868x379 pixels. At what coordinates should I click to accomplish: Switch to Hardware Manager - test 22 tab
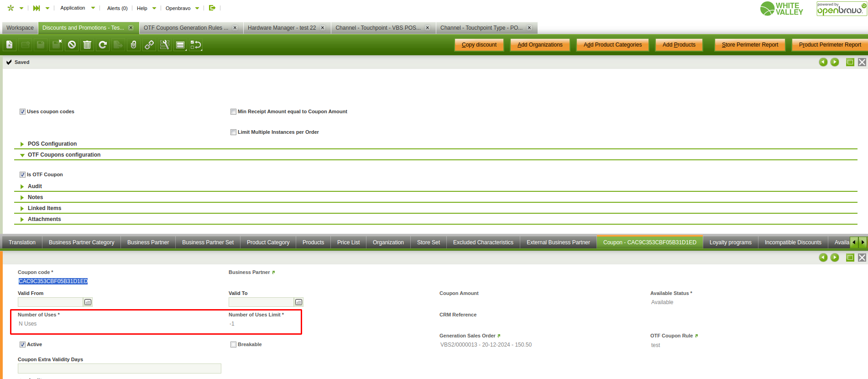282,28
